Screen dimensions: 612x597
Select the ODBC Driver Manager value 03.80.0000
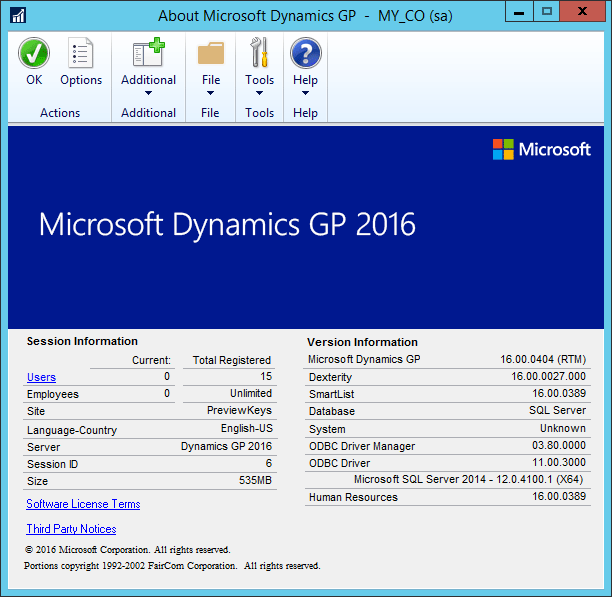tap(559, 446)
